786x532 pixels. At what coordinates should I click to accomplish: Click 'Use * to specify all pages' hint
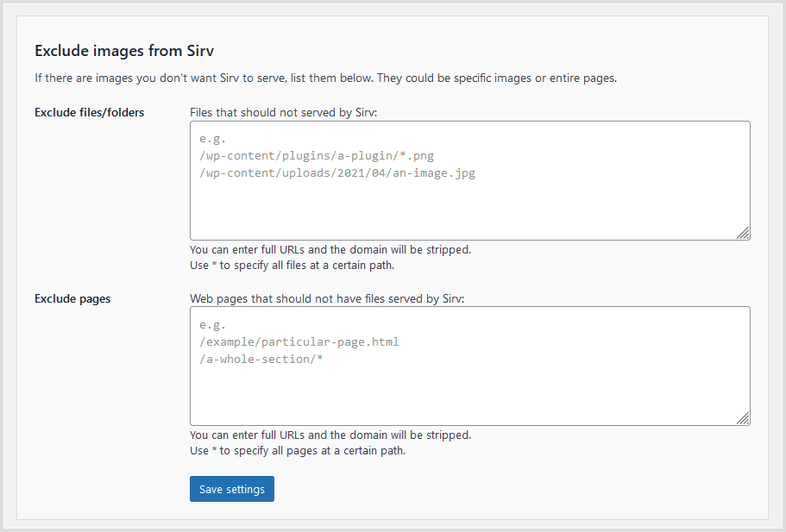point(298,450)
